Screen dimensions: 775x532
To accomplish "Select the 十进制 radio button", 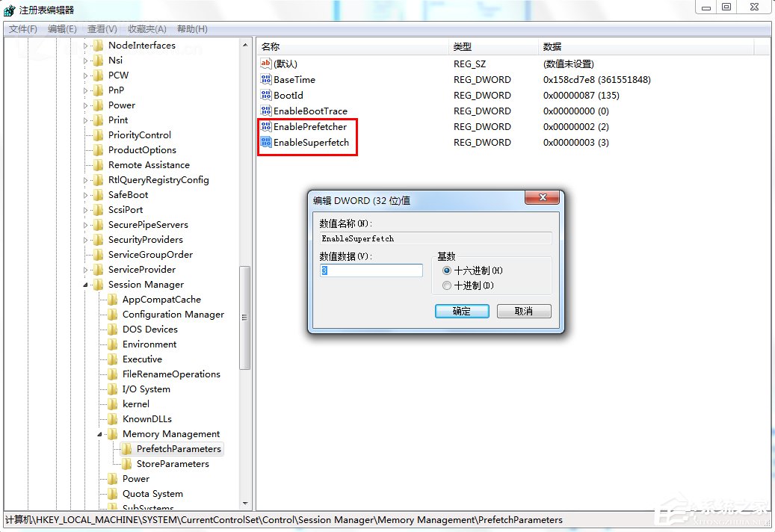I will point(447,285).
